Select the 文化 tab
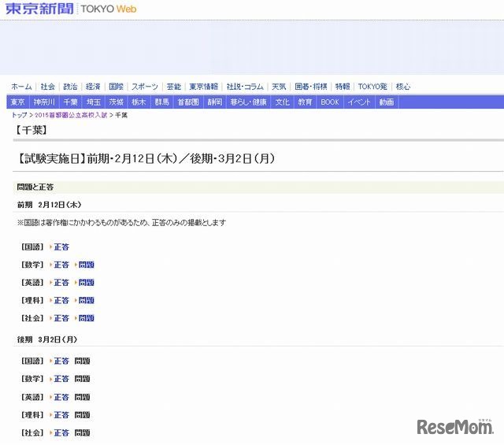Screen dimensions: 504x445 (x=282, y=102)
